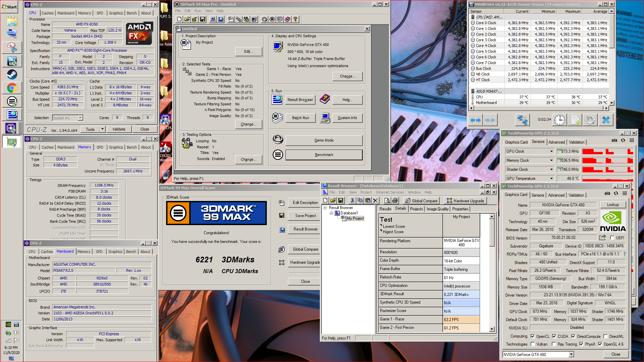The width and height of the screenshot is (644, 362).
Task: Toggle the DirectML checkbox in GPU-Z
Action: tap(605, 336)
